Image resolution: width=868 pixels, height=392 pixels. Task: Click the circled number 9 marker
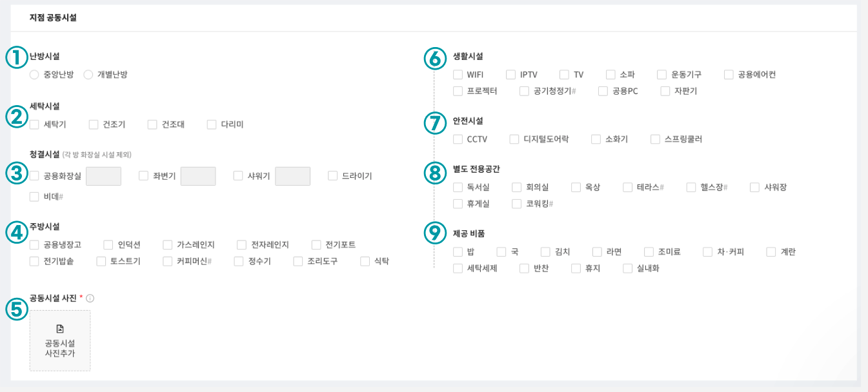[435, 233]
